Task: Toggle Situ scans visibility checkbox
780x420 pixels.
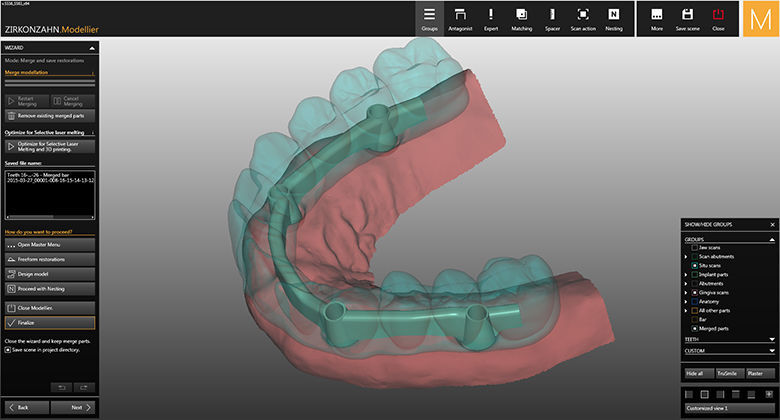Action: coord(695,266)
